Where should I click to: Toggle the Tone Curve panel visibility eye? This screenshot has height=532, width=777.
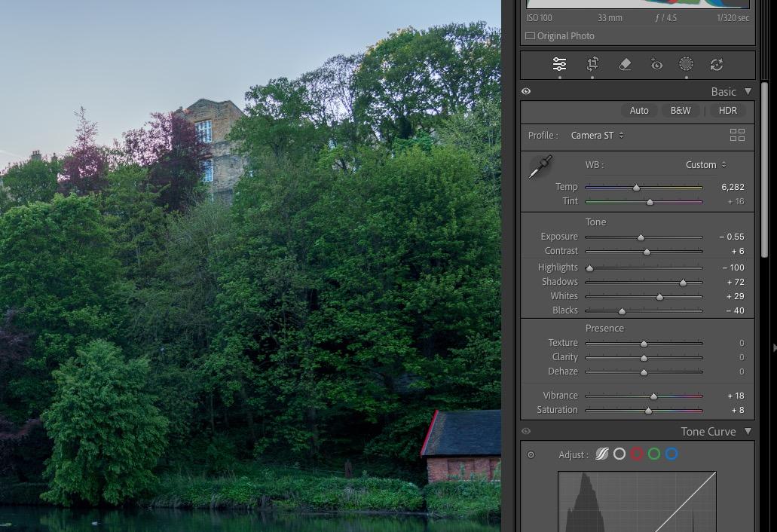coord(526,432)
